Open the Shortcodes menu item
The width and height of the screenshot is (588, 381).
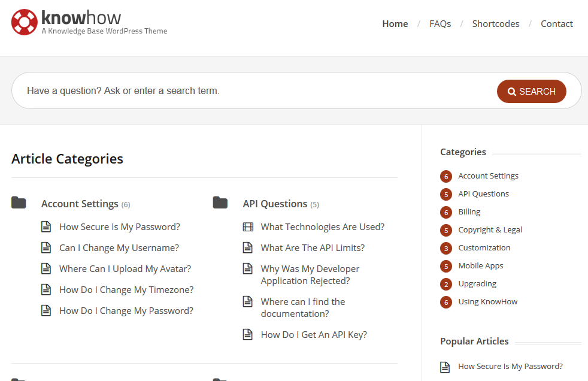click(495, 23)
